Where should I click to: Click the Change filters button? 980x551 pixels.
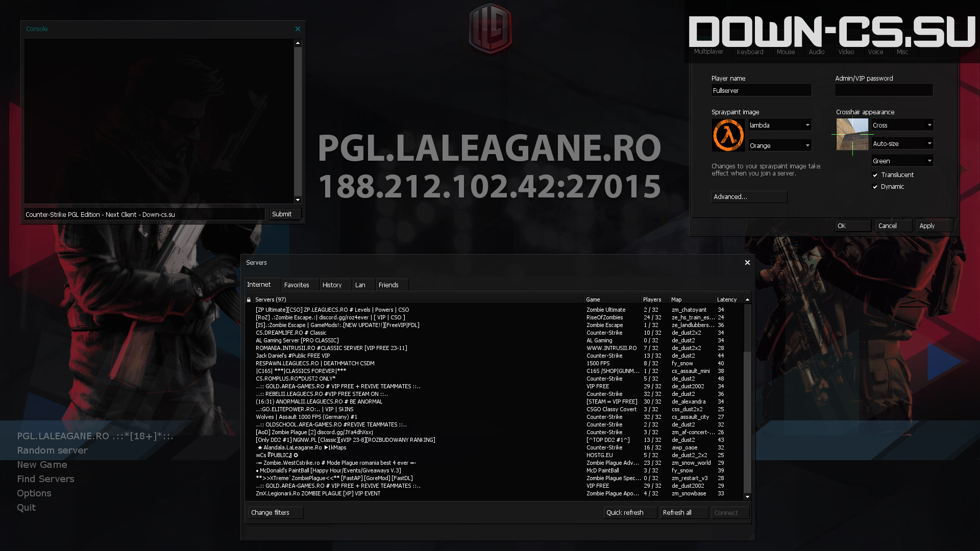276,513
